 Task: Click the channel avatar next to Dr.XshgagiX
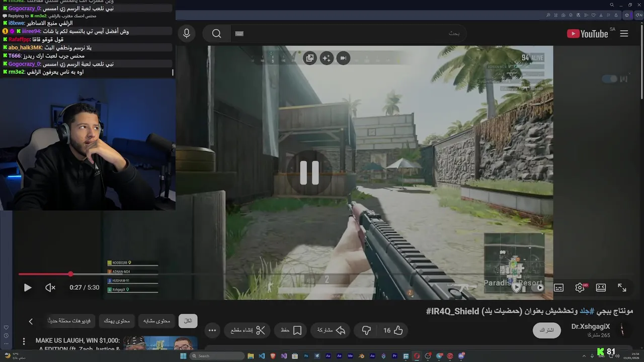point(622,330)
